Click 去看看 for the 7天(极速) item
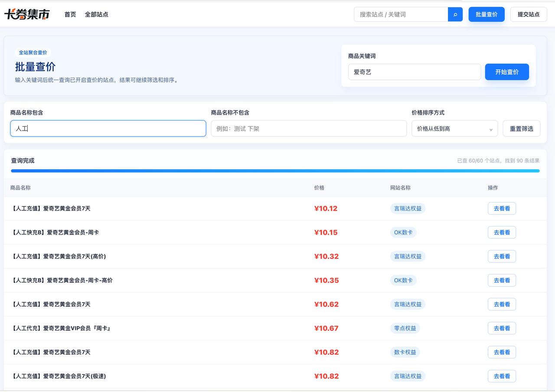Screen dimensions: 555x392 pyautogui.click(x=502, y=376)
